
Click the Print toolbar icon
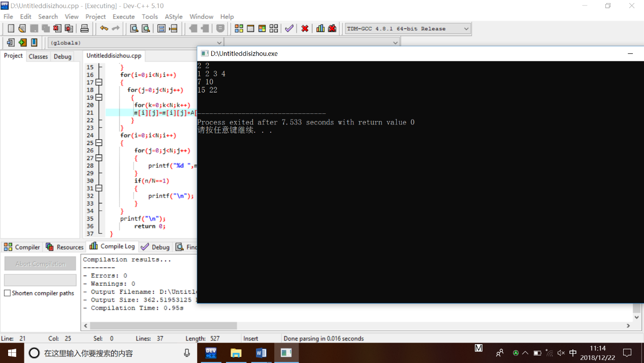(84, 28)
